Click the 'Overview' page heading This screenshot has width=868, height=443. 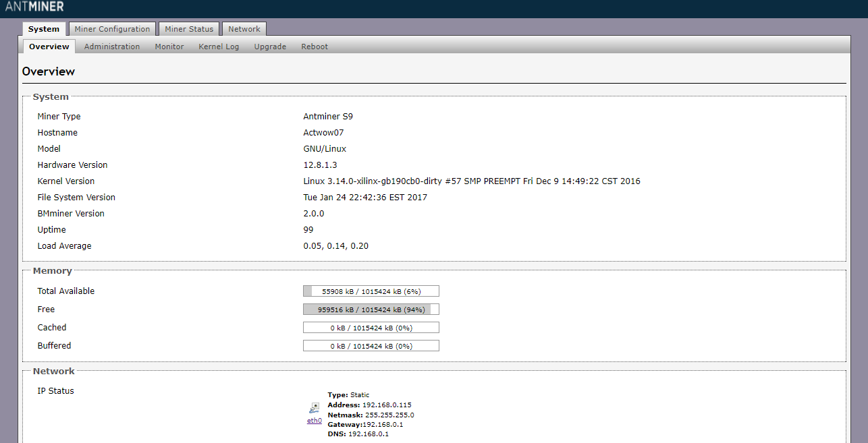[49, 71]
